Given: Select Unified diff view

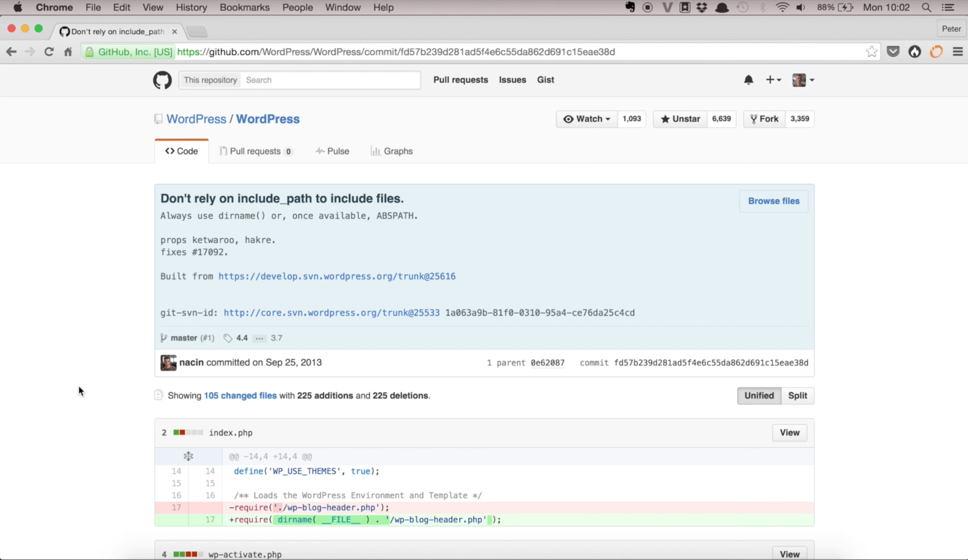Looking at the screenshot, I should 759,396.
